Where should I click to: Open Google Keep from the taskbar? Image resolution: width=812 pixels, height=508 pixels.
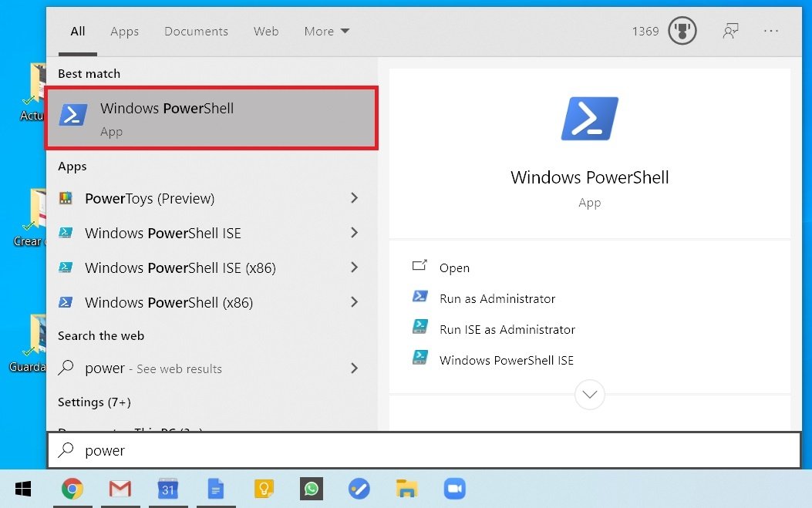264,489
